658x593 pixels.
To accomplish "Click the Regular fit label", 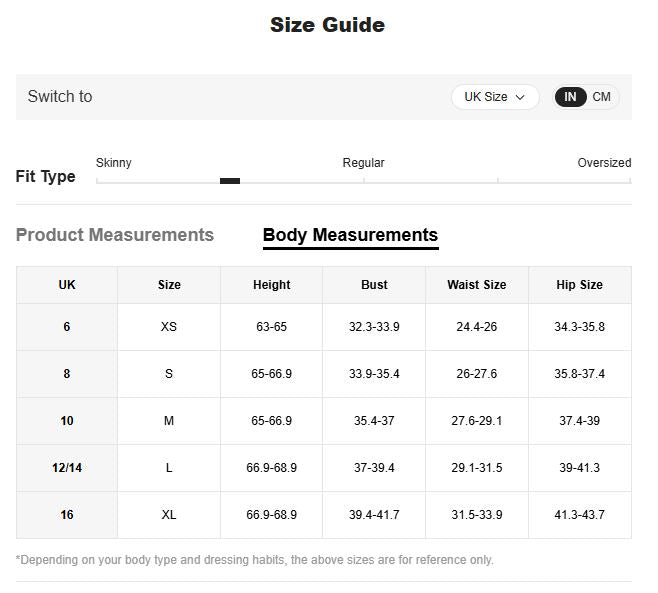I will click(363, 163).
